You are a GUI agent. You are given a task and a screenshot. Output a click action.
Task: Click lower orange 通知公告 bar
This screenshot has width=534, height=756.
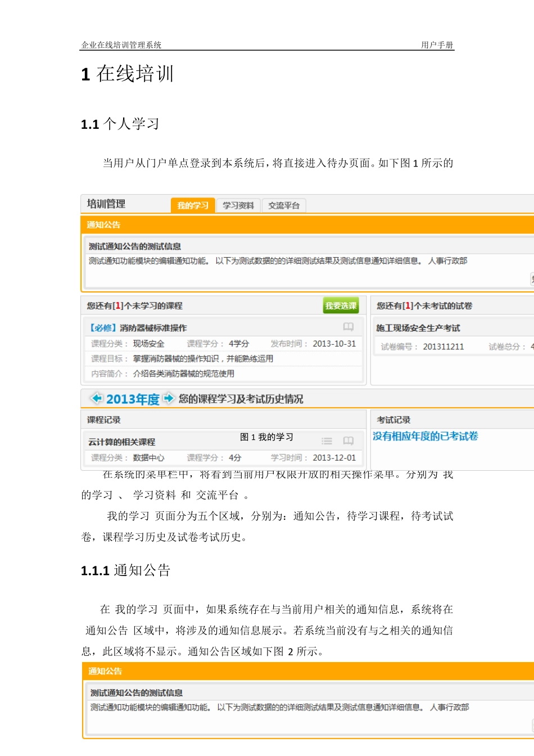308,671
